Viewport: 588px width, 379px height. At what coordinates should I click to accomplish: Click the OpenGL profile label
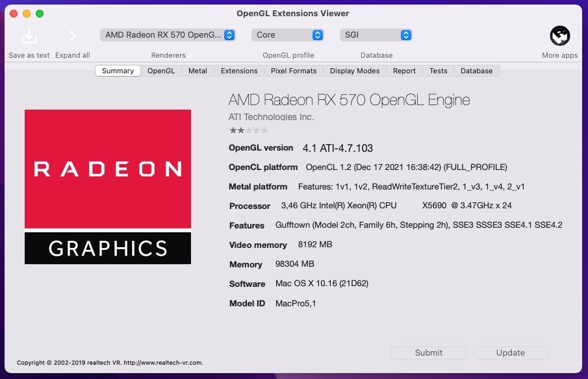click(288, 55)
